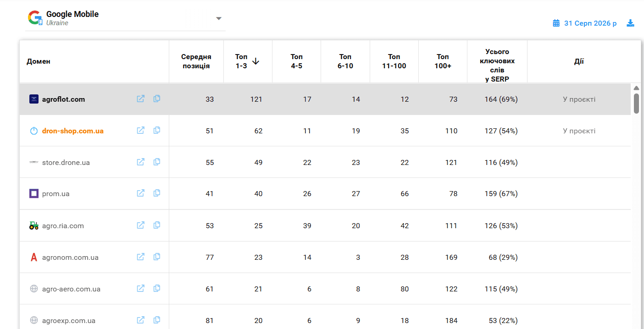Open agro.ria.com external link icon
Image resolution: width=644 pixels, height=329 pixels.
(141, 225)
